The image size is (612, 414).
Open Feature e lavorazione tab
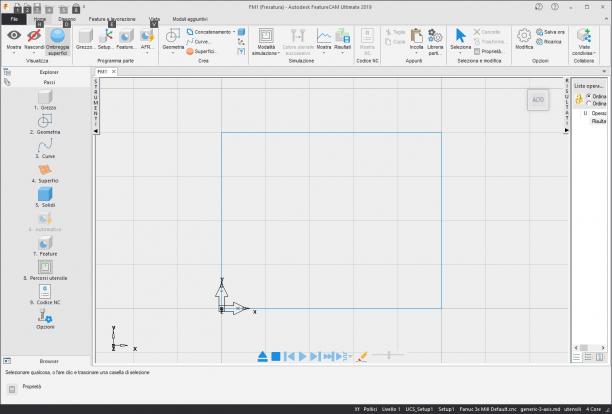pyautogui.click(x=112, y=19)
